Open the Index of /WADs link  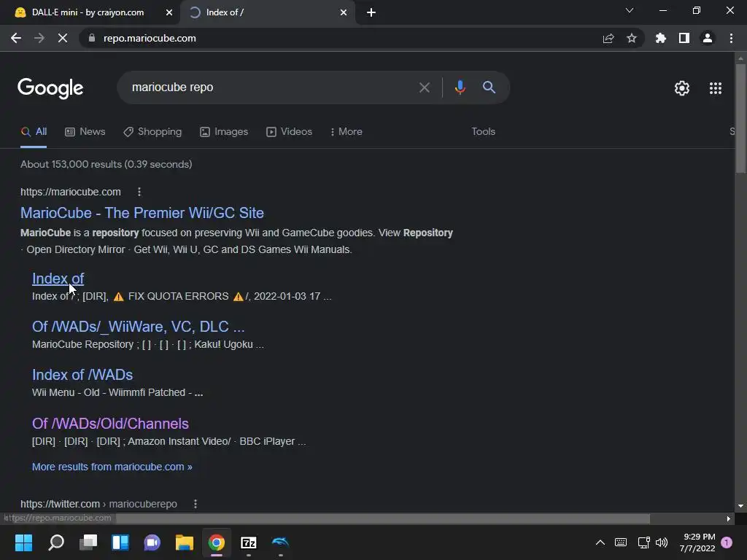82,375
